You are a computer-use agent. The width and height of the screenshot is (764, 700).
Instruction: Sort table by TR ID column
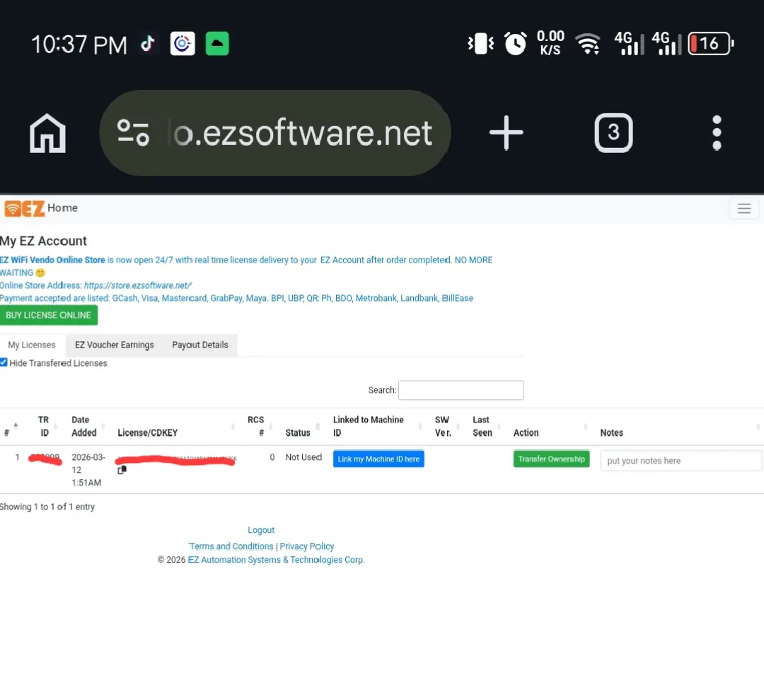pos(44,427)
